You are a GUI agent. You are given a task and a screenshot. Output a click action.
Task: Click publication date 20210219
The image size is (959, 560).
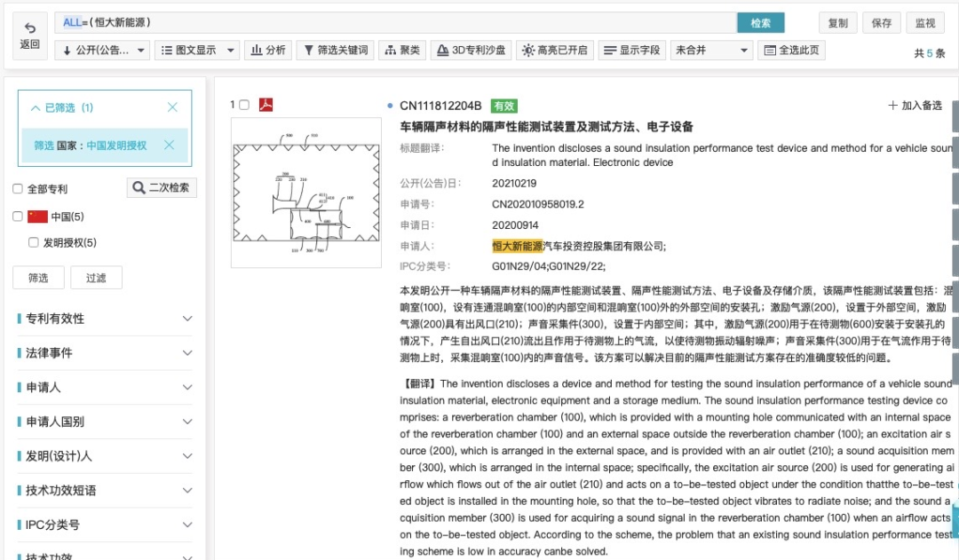click(514, 184)
